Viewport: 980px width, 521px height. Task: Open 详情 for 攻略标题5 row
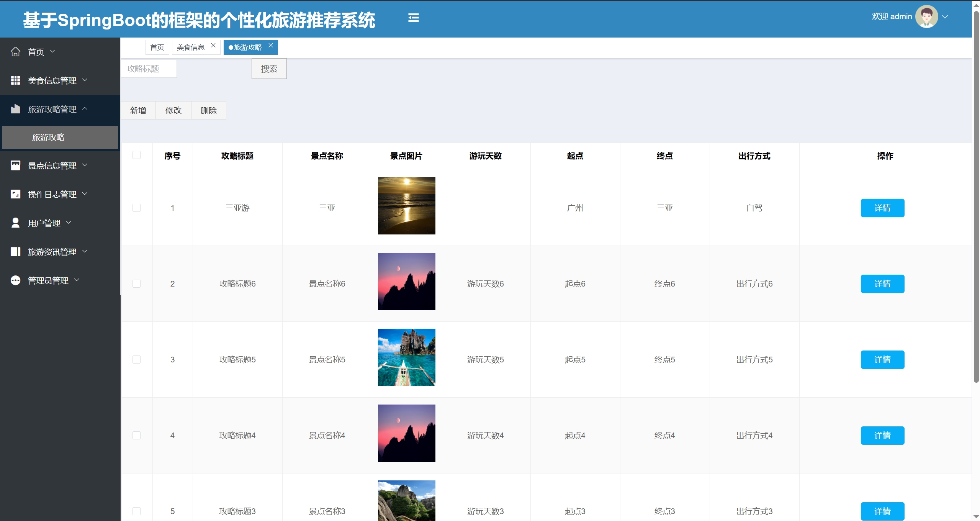[x=882, y=359]
